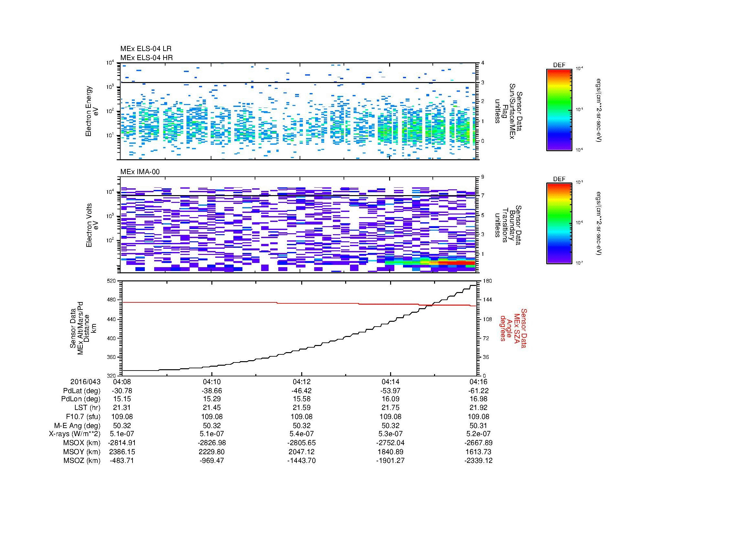Click the MSOX value -2667.89
756x534 pixels.
[478, 443]
